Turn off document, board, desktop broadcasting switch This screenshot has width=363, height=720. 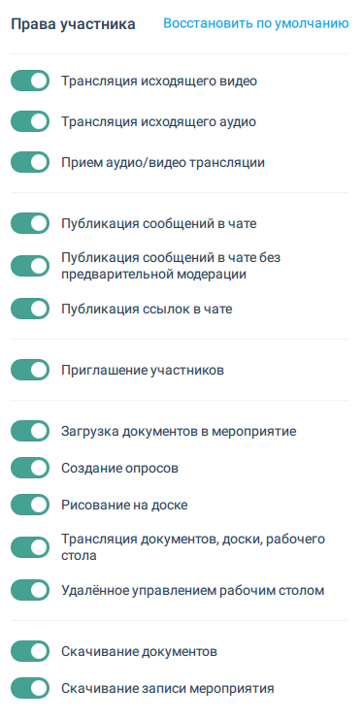(x=30, y=547)
